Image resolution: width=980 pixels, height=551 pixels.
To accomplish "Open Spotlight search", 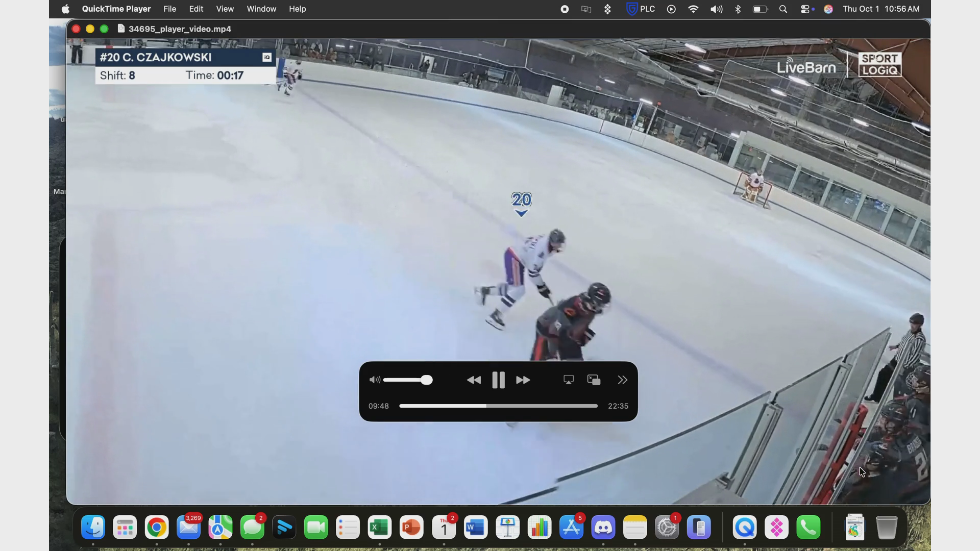I will tap(783, 9).
